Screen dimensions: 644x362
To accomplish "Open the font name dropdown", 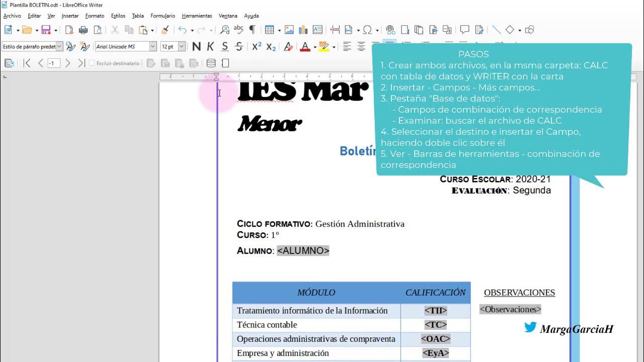I will tap(153, 47).
